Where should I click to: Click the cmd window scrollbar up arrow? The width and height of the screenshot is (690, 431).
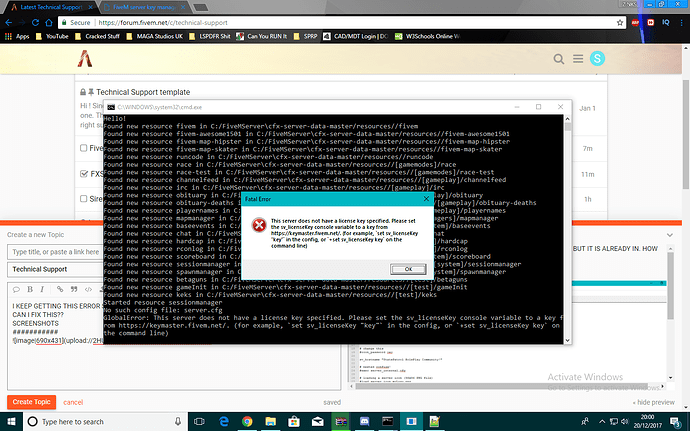tap(567, 119)
